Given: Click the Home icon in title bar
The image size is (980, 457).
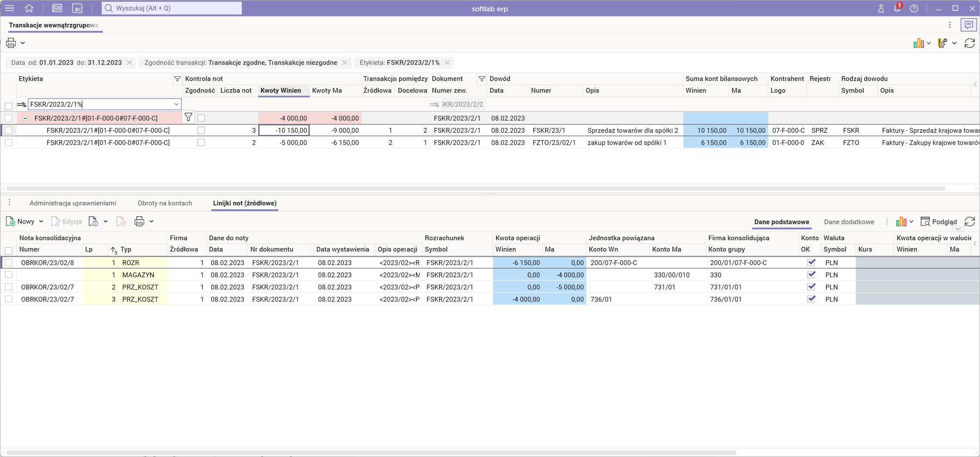Looking at the screenshot, I should 29,8.
